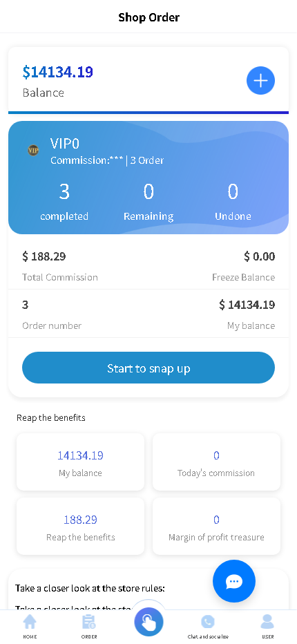The image size is (297, 644).
Task: Click the gold VIP badge icon
Action: tap(33, 151)
